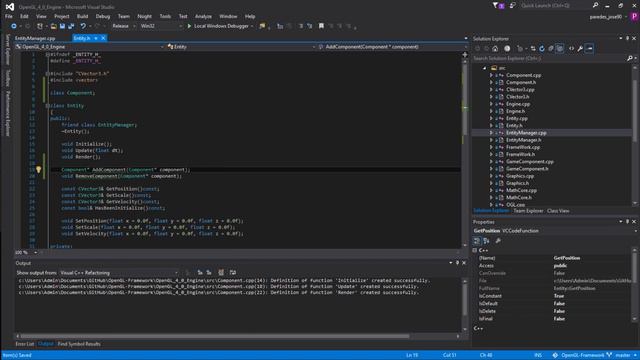The width and height of the screenshot is (640, 360).
Task: Toggle Show All Files in Solution Explorer
Action: [x=560, y=49]
